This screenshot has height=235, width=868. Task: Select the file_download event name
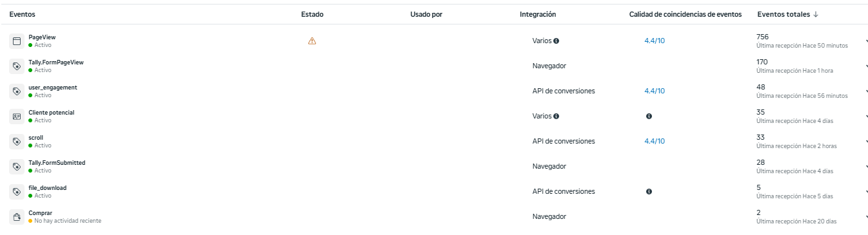[48, 188]
